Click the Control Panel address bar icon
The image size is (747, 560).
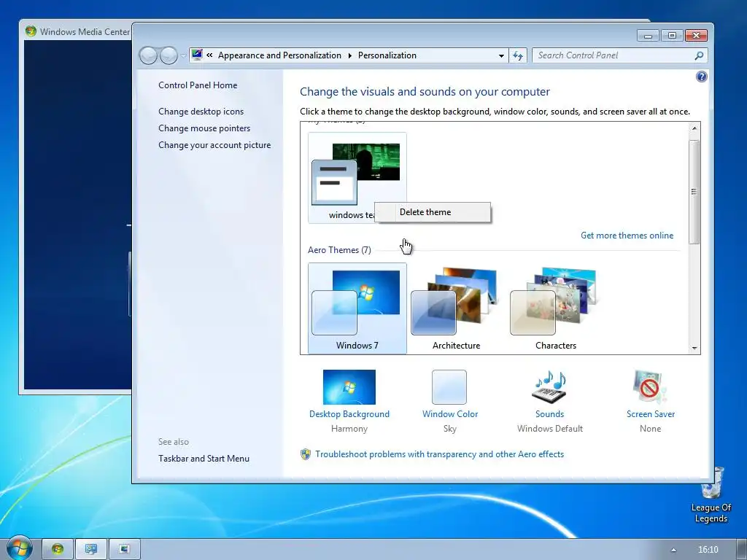[197, 55]
